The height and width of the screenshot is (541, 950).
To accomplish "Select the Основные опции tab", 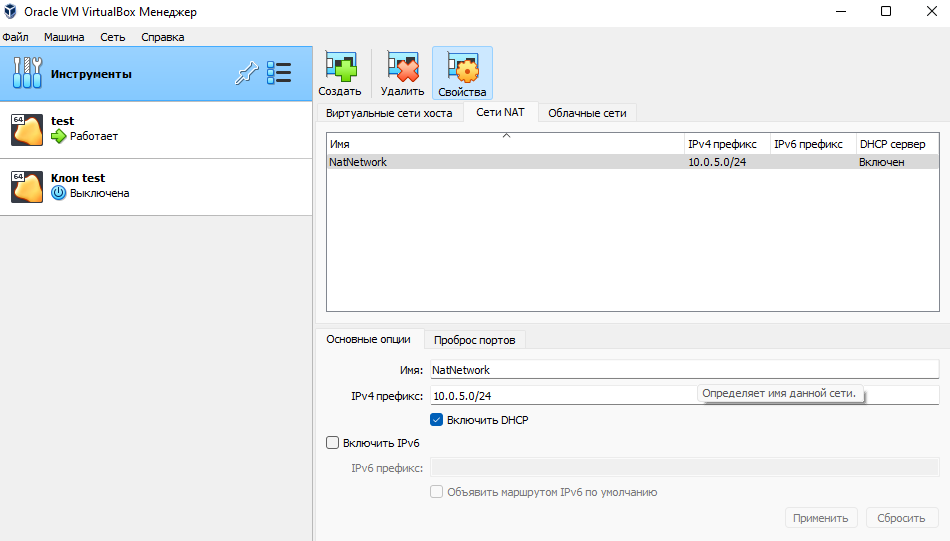I will 368,339.
